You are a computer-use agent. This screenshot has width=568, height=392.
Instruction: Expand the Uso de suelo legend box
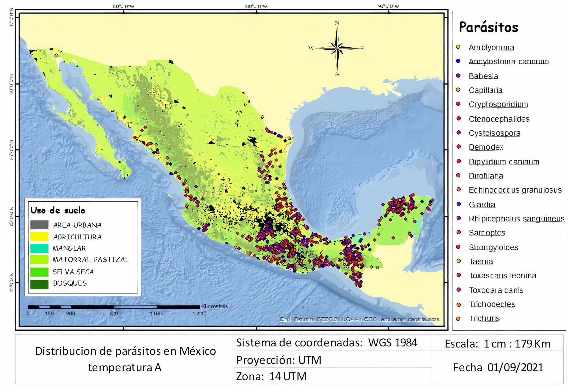point(59,211)
